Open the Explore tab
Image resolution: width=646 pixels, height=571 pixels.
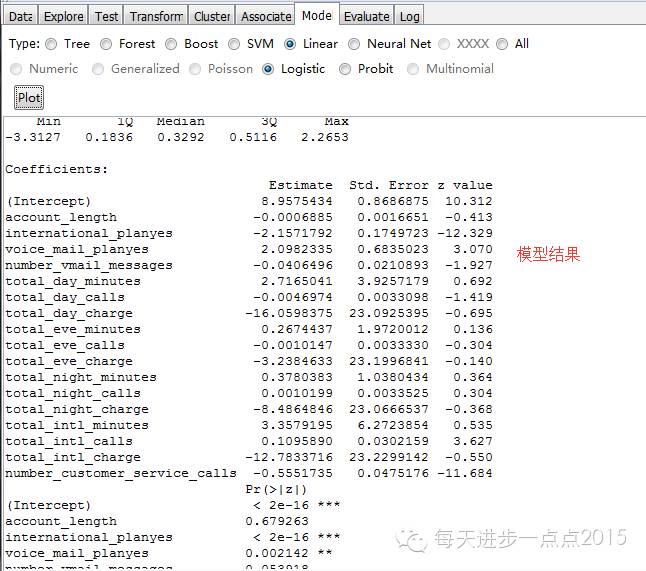pos(64,16)
